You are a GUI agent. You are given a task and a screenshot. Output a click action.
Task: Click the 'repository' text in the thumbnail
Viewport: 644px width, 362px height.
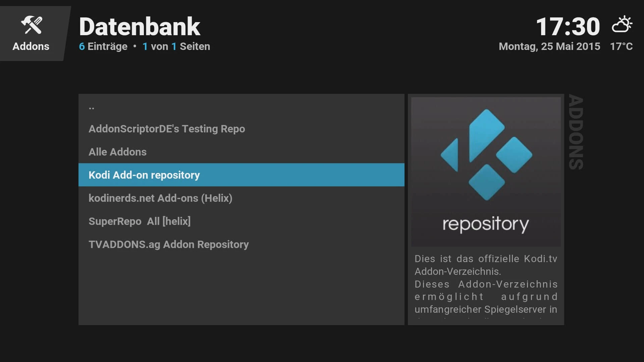[486, 224]
